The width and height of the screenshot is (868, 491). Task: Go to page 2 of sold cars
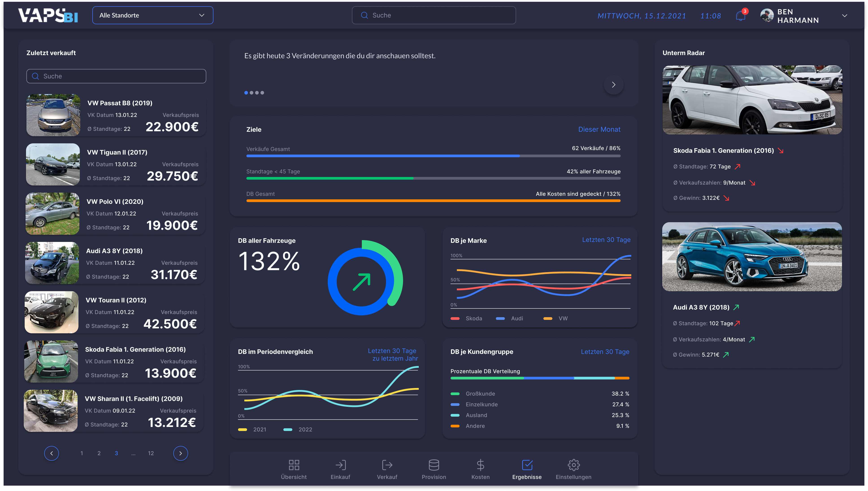[99, 453]
